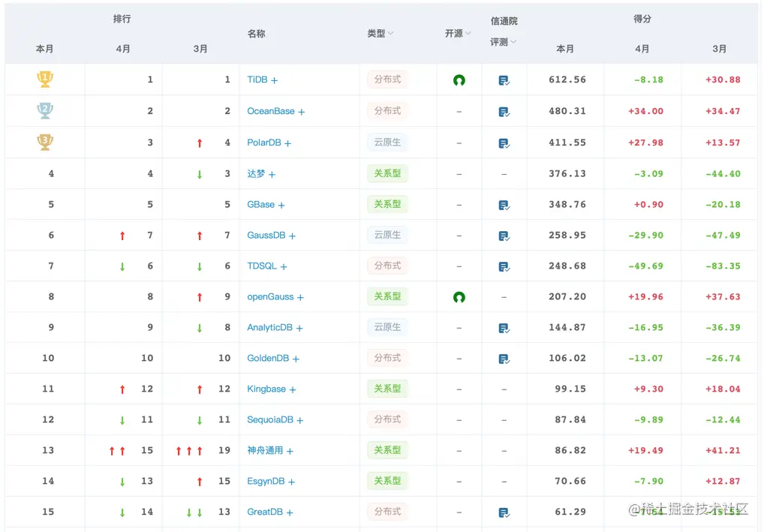Open the Kingbase database link
Screen dimensions: 764x532
pos(266,389)
